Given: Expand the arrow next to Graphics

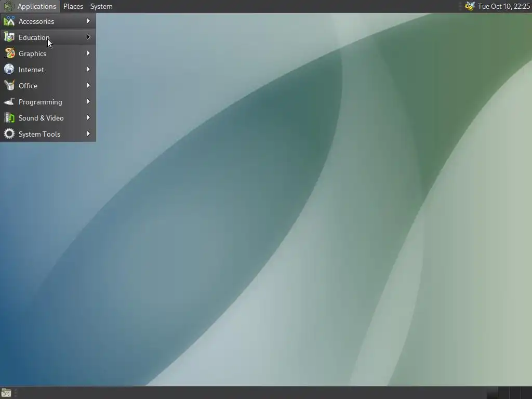Looking at the screenshot, I should coord(88,54).
